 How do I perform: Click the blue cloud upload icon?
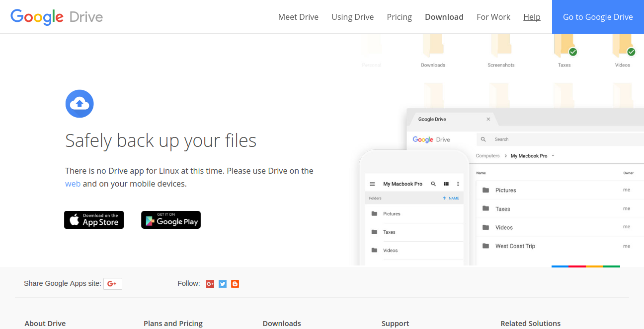point(80,104)
